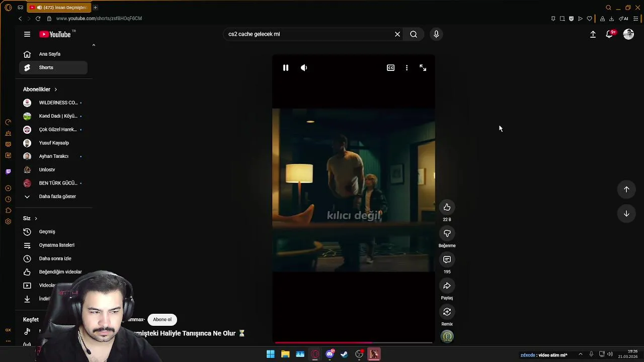Click the search box with cs2 query
644x362 pixels.
tap(308, 34)
